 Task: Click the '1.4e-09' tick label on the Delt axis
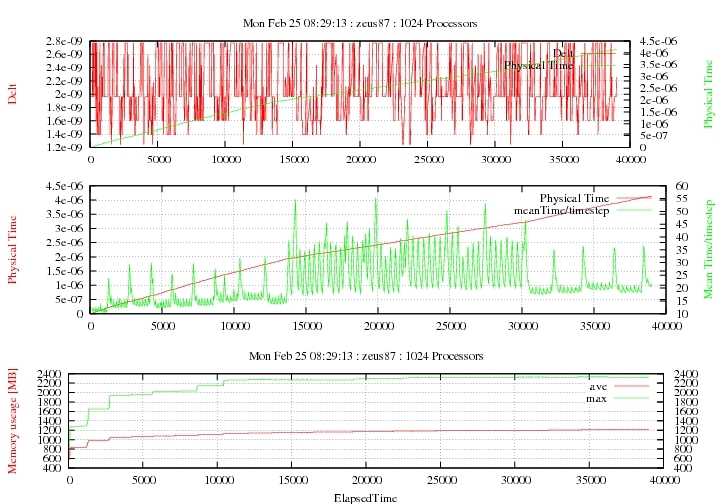(64, 134)
